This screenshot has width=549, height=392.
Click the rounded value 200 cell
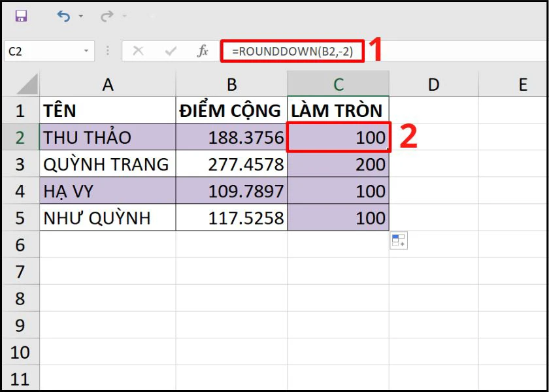click(x=338, y=164)
